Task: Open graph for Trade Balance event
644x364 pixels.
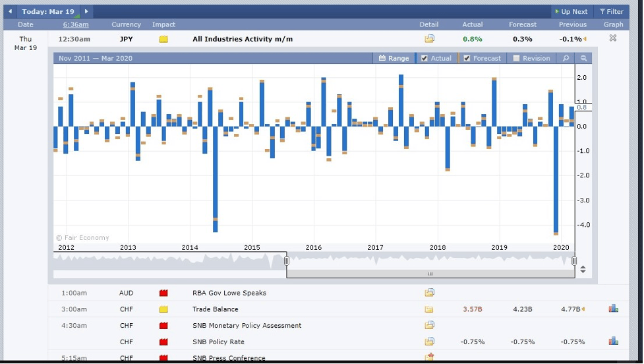Action: pyautogui.click(x=613, y=309)
